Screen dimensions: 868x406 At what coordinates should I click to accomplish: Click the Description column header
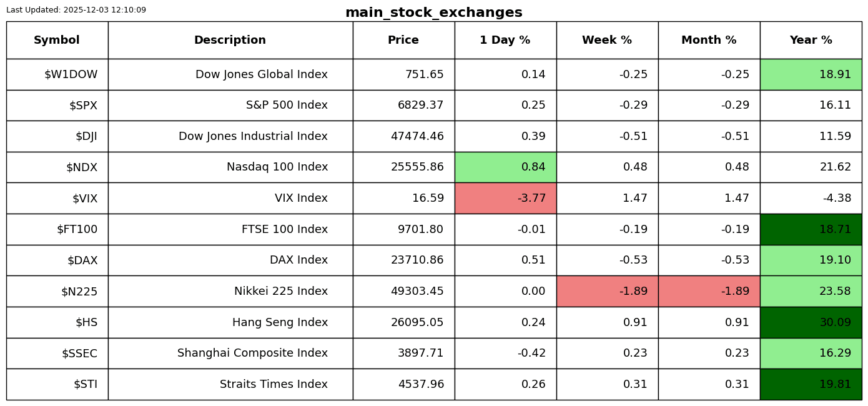230,41
